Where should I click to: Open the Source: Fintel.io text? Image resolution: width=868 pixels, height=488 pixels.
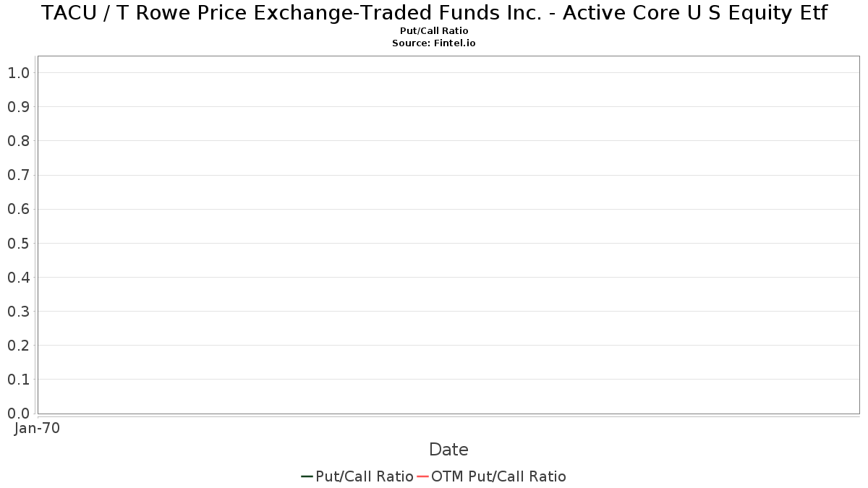point(434,43)
